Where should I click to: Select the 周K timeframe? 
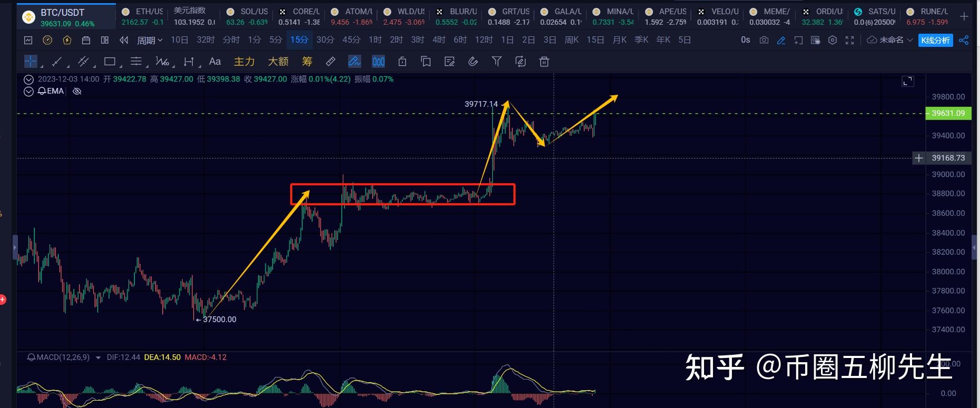(x=571, y=40)
